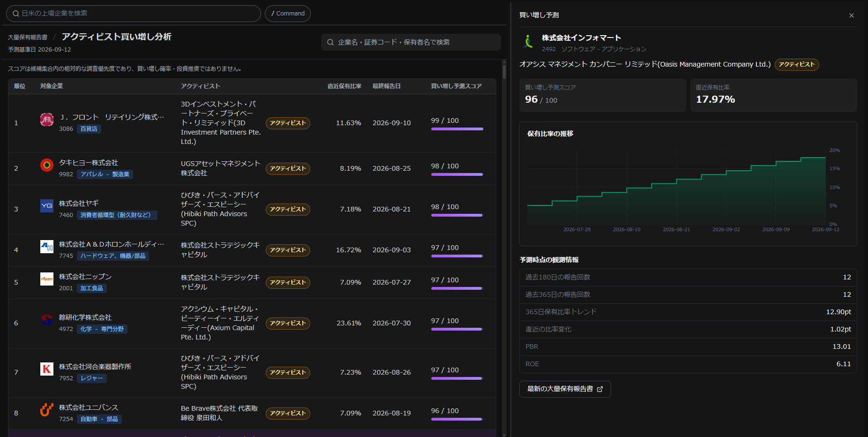Click the 365日保有比率トレンド row
868x437 pixels.
688,312
